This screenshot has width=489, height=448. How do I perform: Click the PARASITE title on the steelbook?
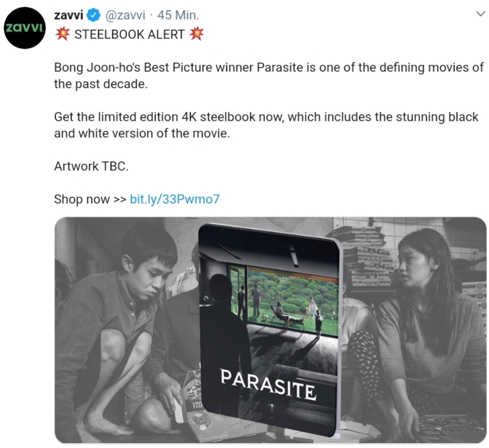click(x=268, y=384)
